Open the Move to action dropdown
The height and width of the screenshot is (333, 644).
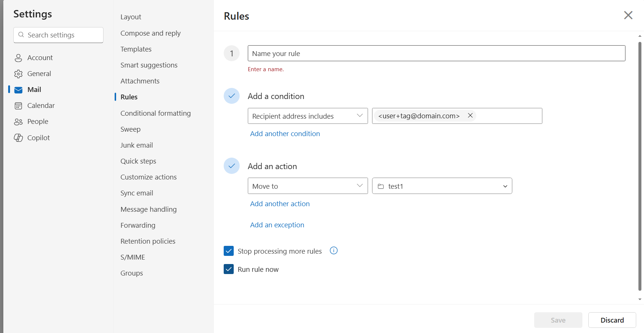308,186
